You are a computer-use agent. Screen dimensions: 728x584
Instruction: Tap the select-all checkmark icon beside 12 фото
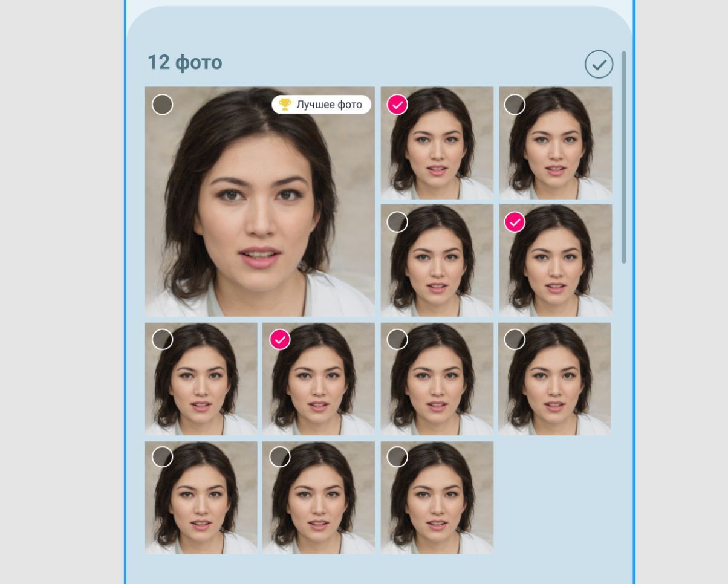[x=599, y=64]
